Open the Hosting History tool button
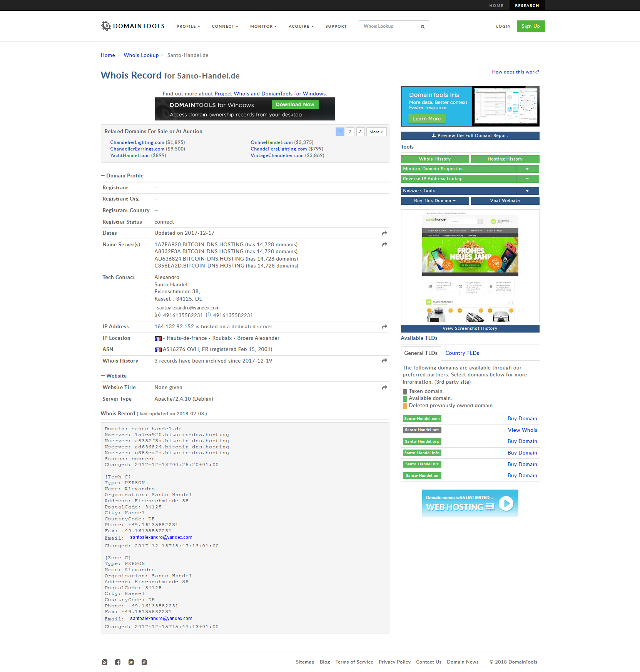 click(505, 159)
